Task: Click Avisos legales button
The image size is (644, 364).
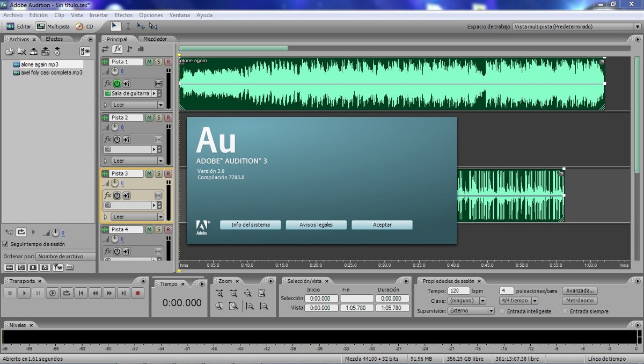Action: click(x=316, y=225)
